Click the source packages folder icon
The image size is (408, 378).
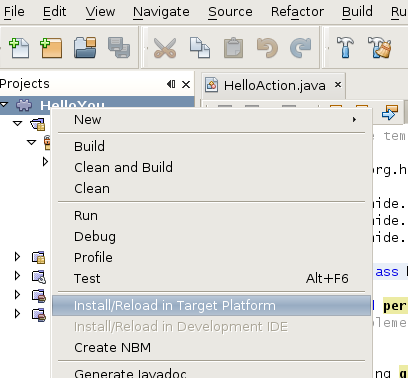[38, 124]
